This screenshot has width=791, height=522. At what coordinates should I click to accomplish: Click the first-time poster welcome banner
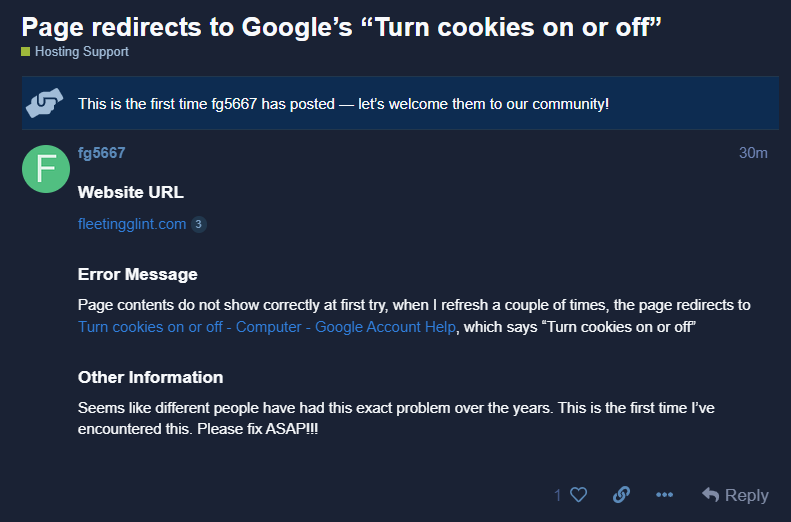coord(400,103)
